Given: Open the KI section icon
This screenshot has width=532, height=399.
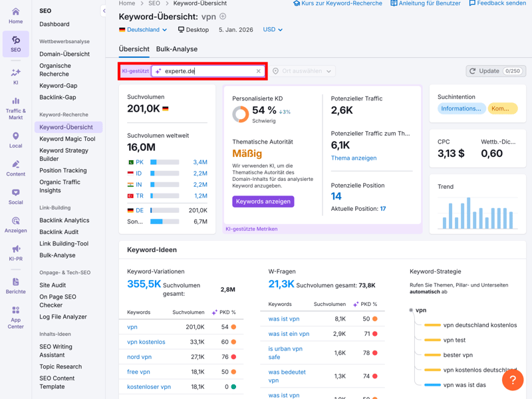Looking at the screenshot, I should [15, 76].
